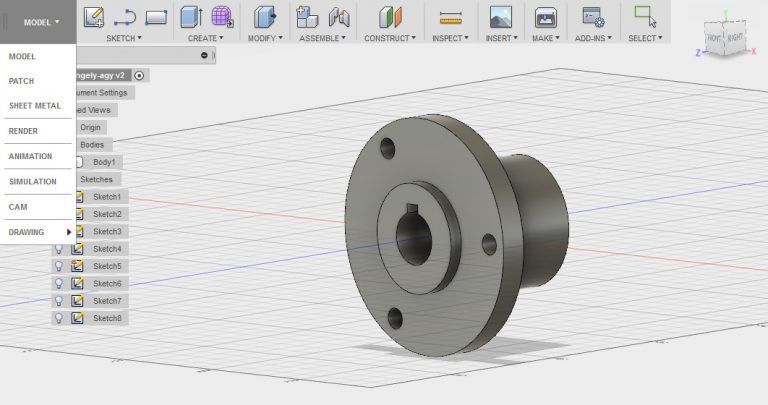Open the MODIFY dropdown menu
Image resolution: width=768 pixels, height=405 pixels.
click(x=265, y=38)
